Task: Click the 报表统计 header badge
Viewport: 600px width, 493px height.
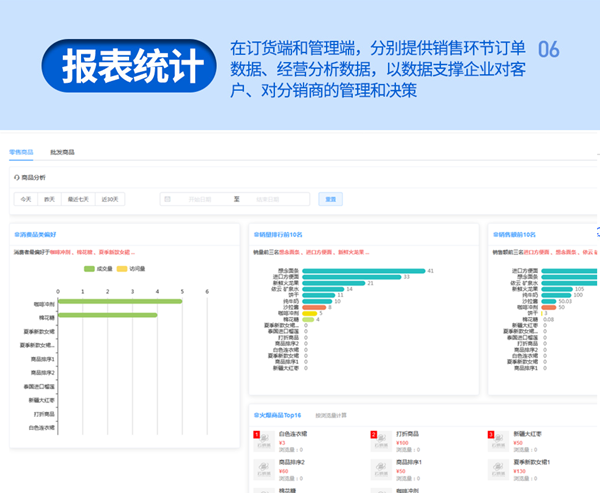Action: coord(129,65)
